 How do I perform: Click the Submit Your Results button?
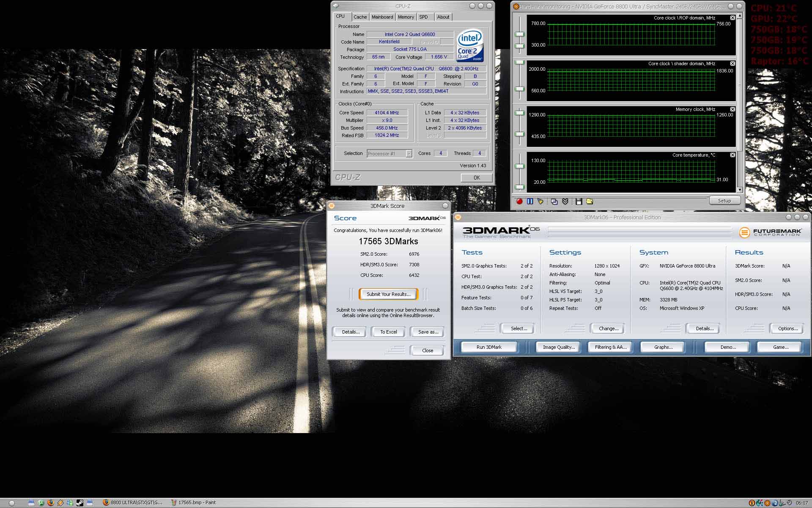[388, 294]
